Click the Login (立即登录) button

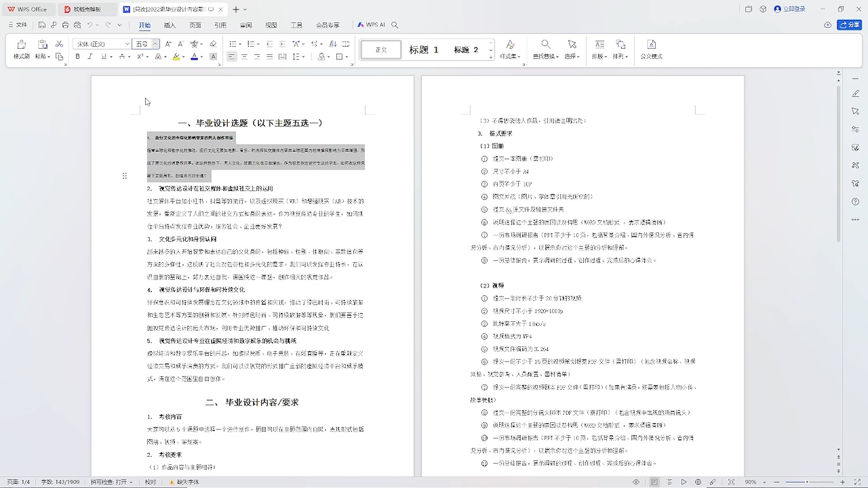[x=790, y=9]
